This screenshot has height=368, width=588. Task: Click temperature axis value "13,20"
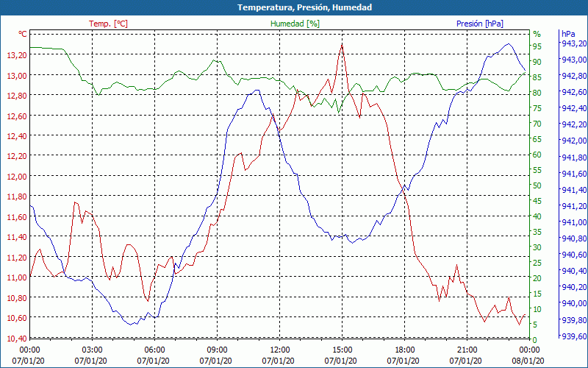coord(17,54)
